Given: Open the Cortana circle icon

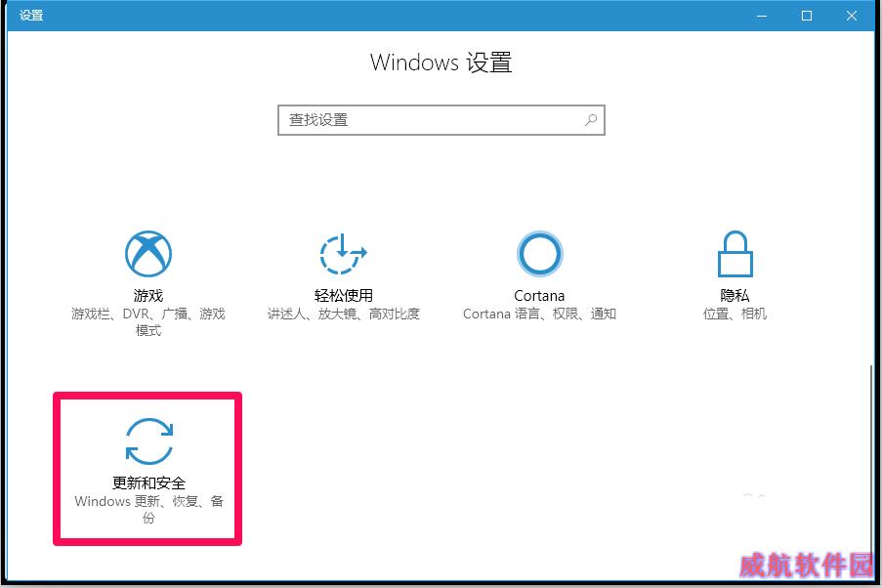Looking at the screenshot, I should tap(539, 253).
